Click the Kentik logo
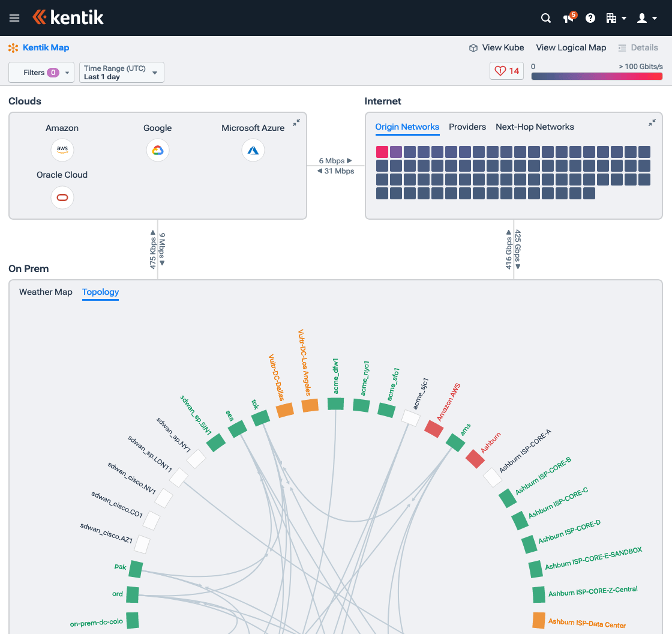The image size is (672, 634). tap(68, 17)
